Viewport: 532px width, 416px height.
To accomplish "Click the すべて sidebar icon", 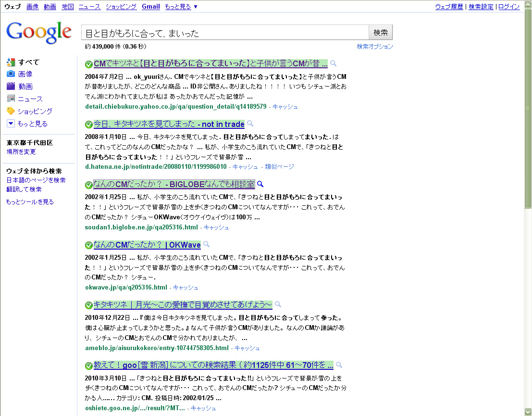I will pos(11,62).
